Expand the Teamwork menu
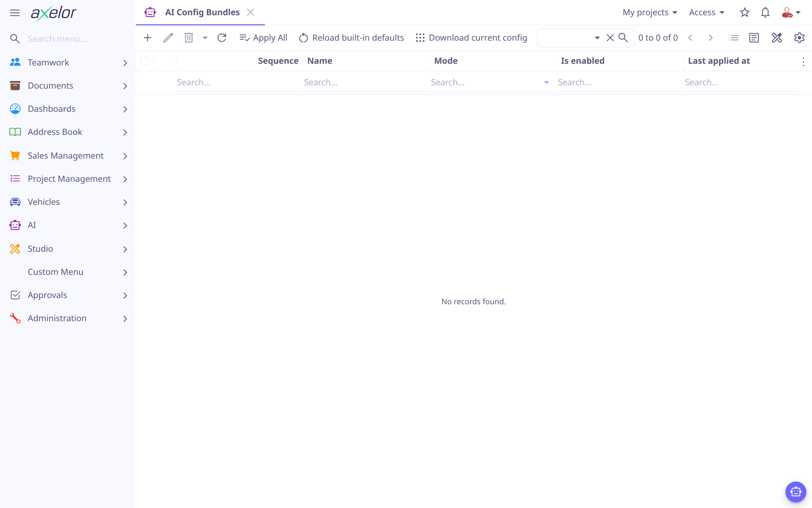This screenshot has height=508, width=812. 68,62
